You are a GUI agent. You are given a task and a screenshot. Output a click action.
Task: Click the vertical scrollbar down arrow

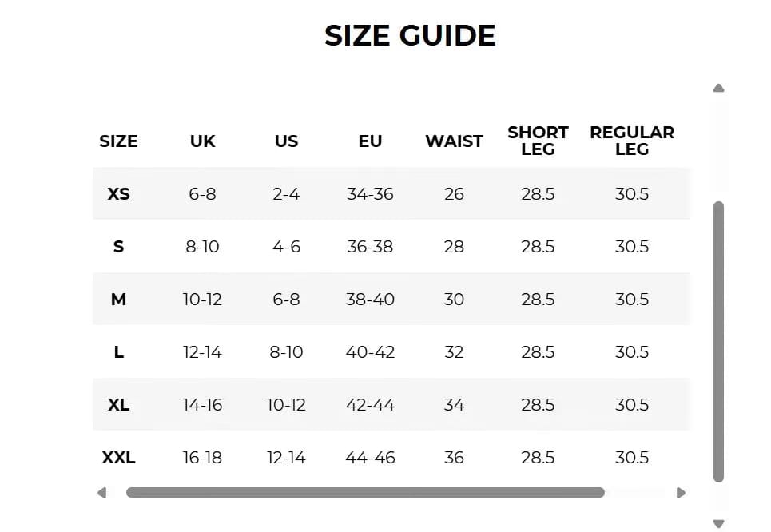tap(718, 524)
